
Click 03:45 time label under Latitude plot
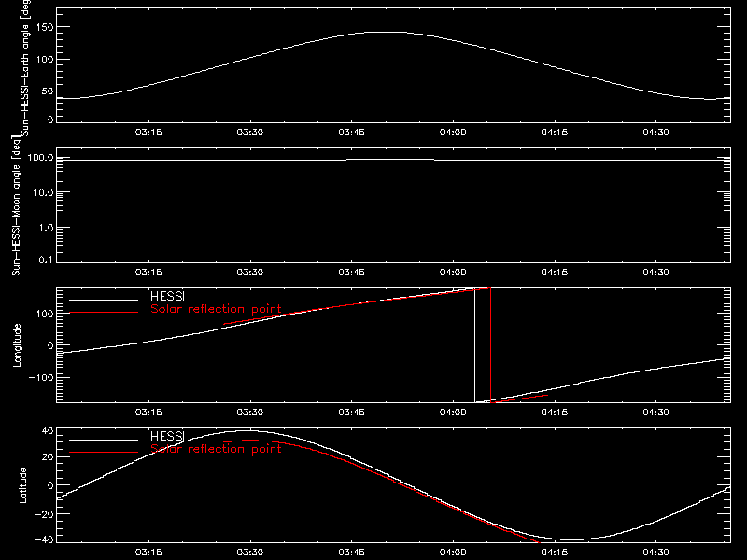352,552
